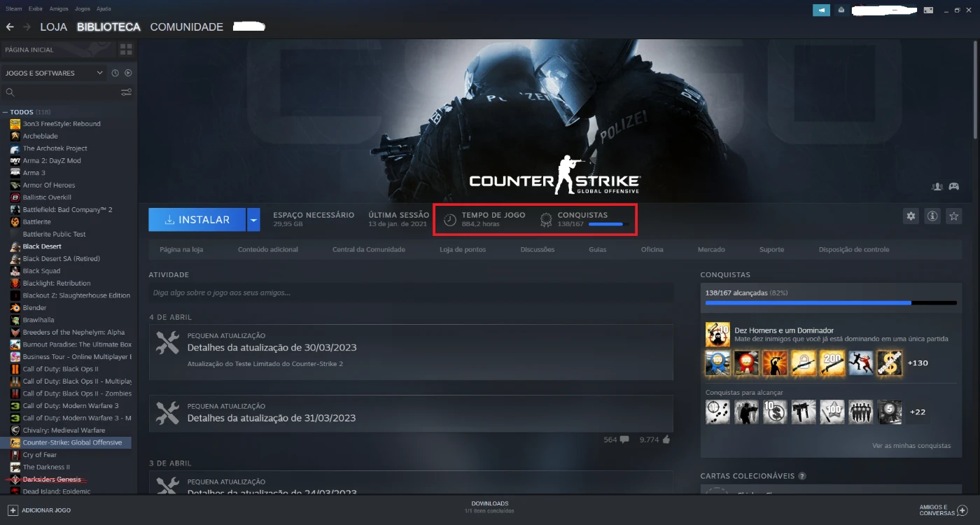Open PÁGINA INICIAL in the sidebar
Screen dimensions: 980x525
pos(57,50)
